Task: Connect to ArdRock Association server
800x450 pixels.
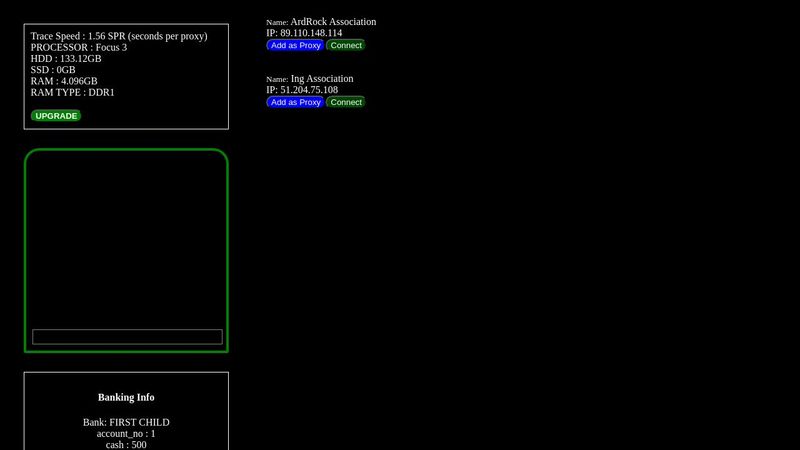Action: point(346,45)
